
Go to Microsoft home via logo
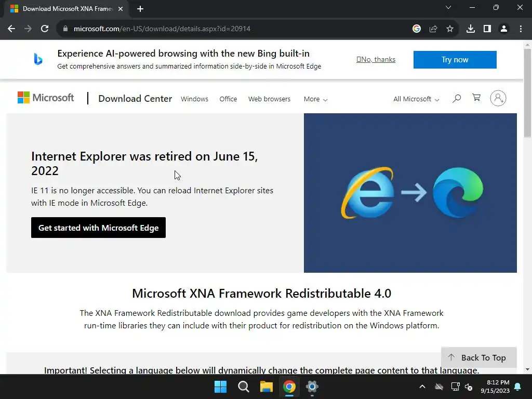tap(46, 98)
